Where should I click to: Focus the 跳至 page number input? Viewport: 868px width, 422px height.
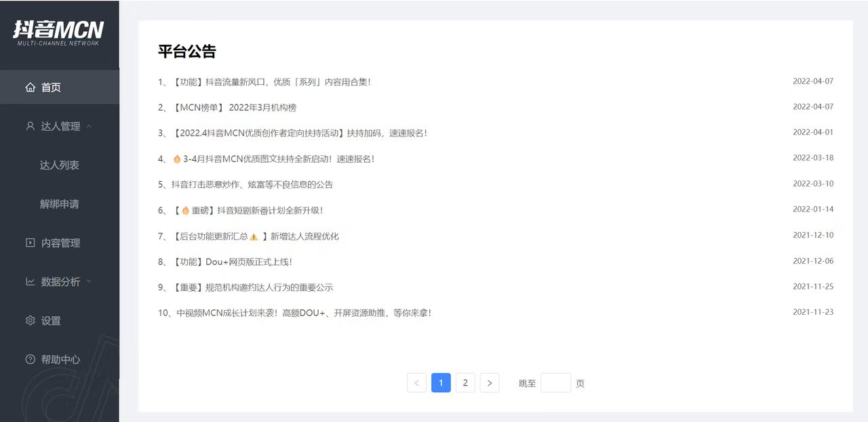(x=555, y=383)
